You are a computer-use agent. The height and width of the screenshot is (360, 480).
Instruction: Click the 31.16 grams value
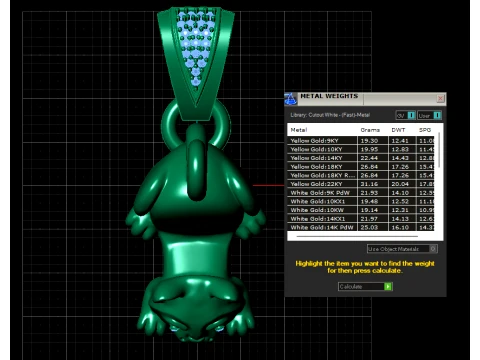(x=369, y=184)
